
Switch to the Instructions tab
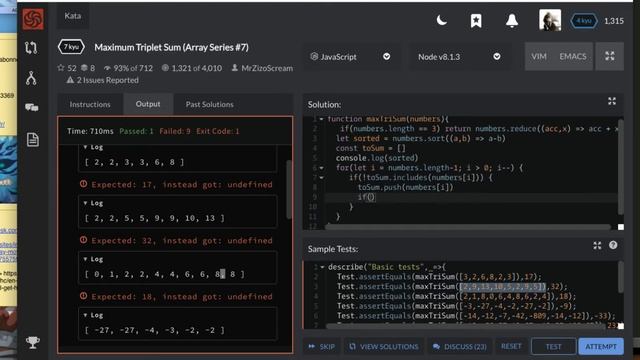(x=90, y=104)
